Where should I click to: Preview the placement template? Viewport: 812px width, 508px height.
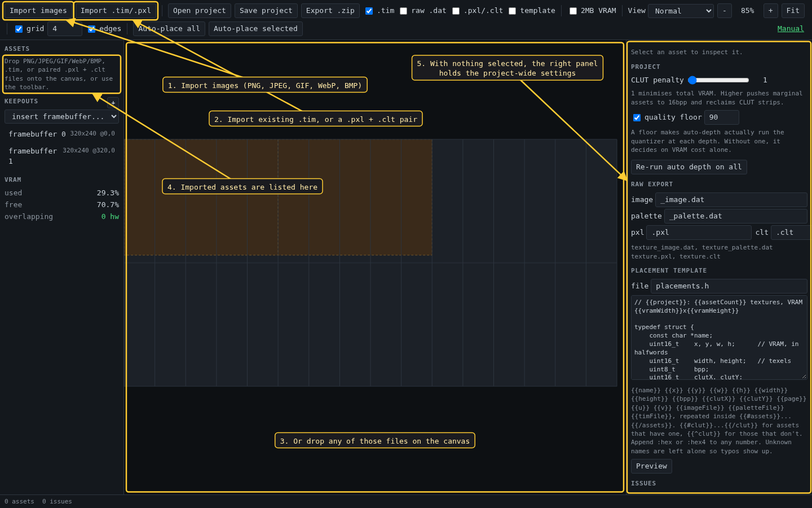651,466
